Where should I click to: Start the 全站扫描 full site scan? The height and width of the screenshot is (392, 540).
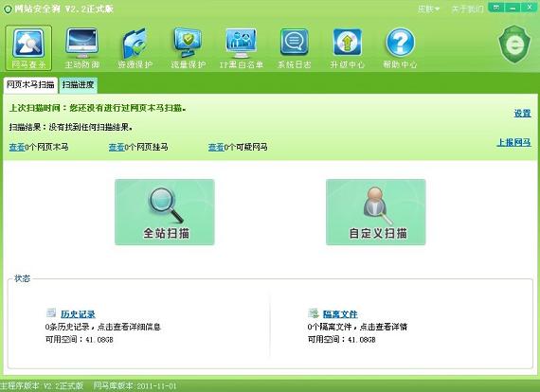coord(165,212)
